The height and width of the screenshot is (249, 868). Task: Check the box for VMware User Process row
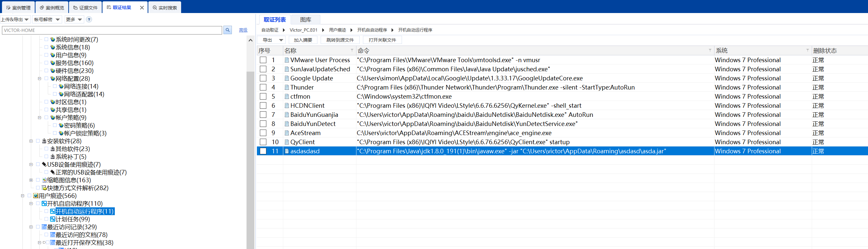(263, 60)
